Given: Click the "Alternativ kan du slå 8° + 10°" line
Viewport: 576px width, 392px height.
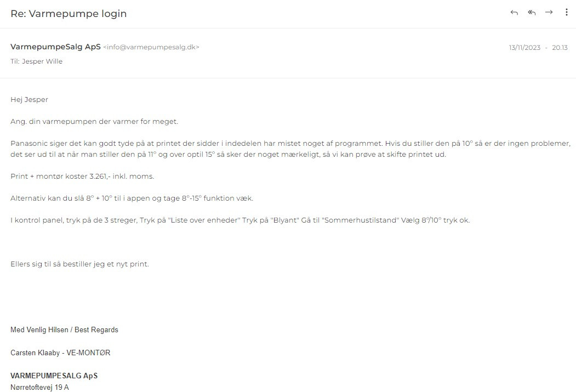Looking at the screenshot, I should click(x=132, y=198).
